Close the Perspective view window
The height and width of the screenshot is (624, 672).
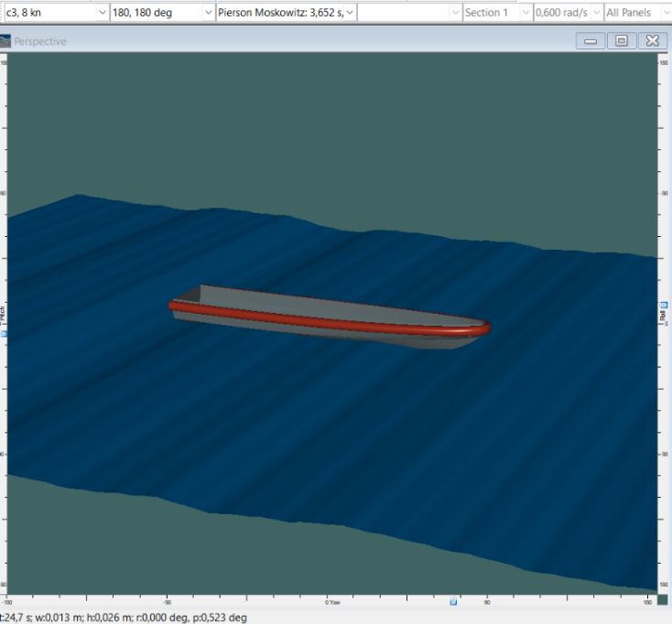652,41
